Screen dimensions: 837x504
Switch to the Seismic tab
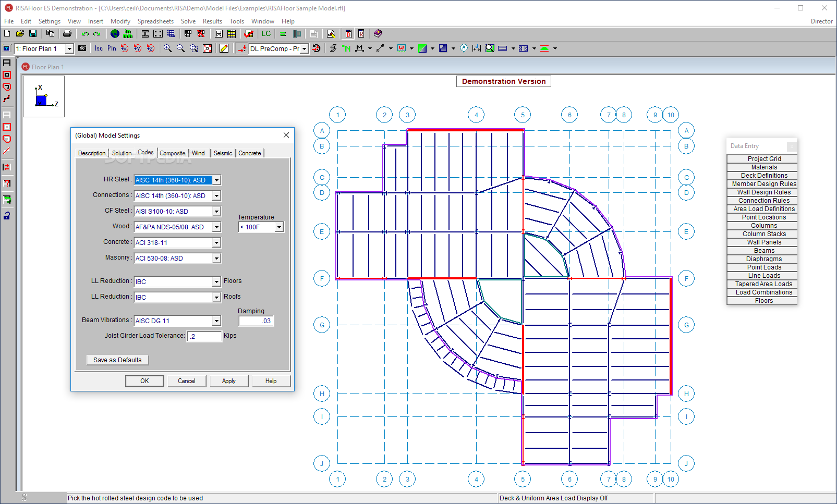pyautogui.click(x=223, y=153)
